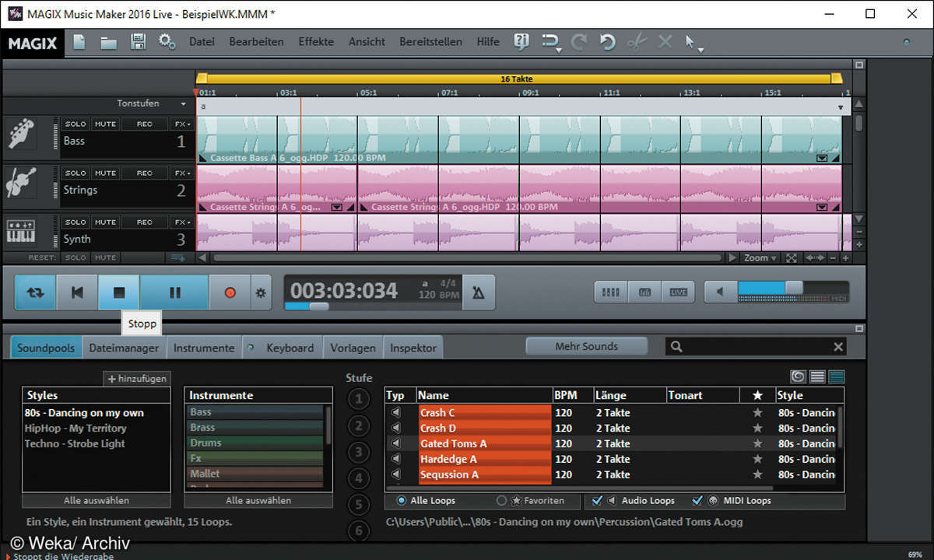Open the FX dropdown on Synth track
This screenshot has height=560, width=934.
tap(181, 222)
